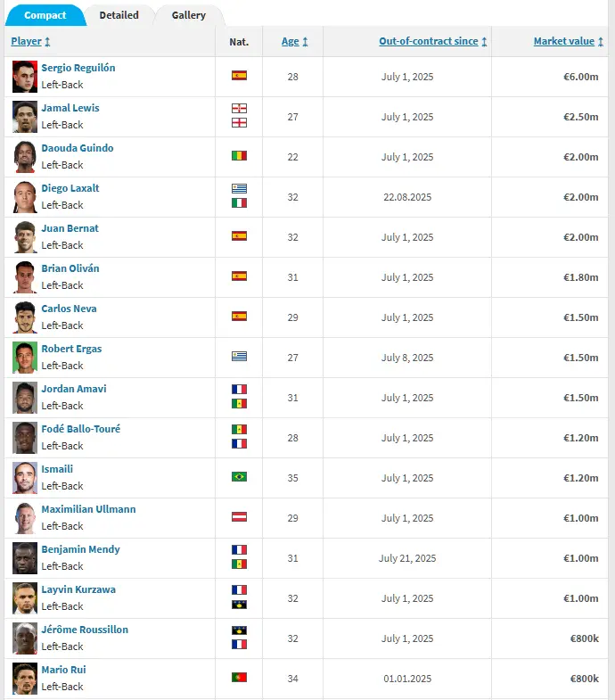615x700 pixels.
Task: Click Diego Laxalt's portrait thumbnail
Action: click(x=25, y=196)
